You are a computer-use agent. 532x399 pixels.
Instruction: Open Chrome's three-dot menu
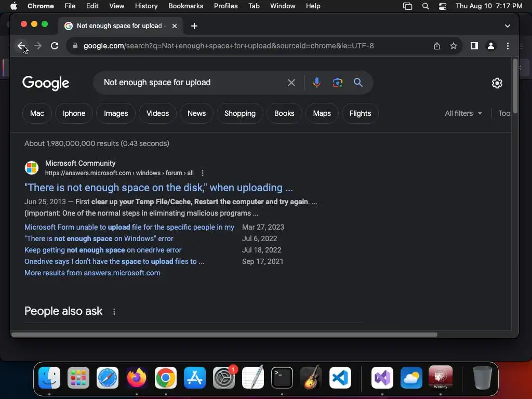(x=508, y=46)
